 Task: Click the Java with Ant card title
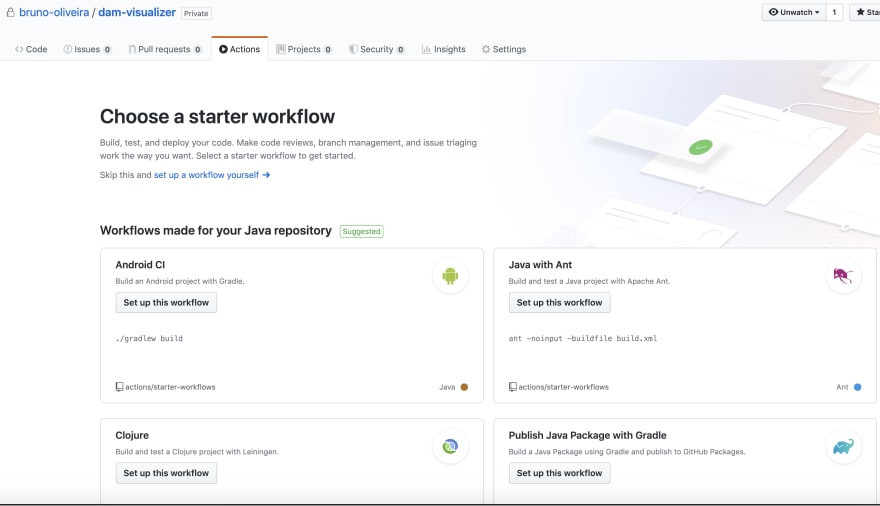[x=540, y=265]
